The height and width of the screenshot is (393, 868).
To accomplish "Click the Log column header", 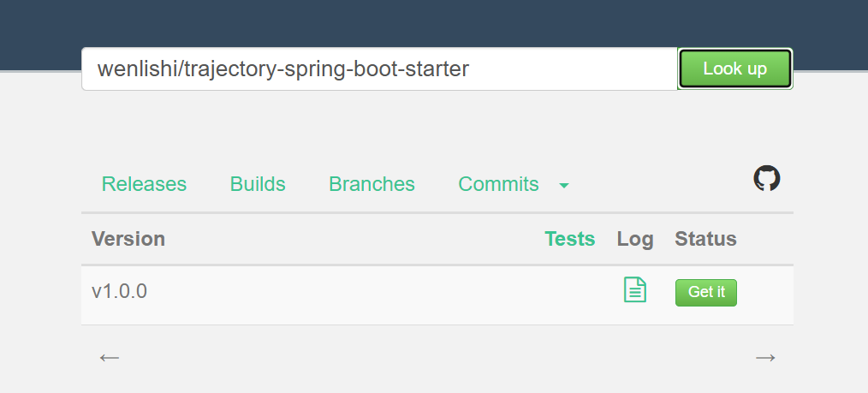I will 634,239.
